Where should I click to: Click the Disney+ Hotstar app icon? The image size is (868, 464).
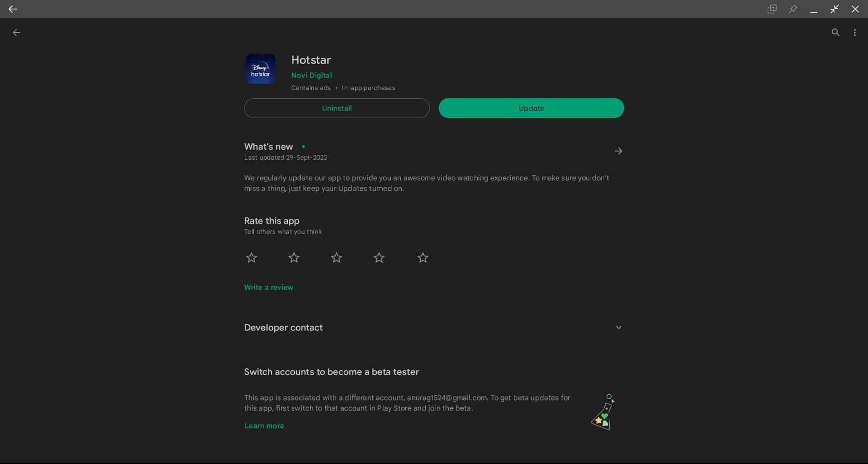click(260, 69)
